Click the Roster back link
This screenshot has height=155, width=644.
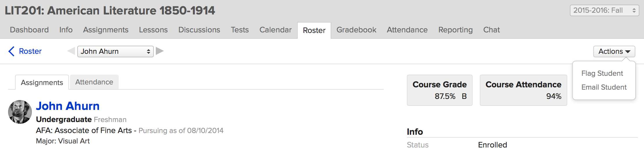[x=30, y=51]
